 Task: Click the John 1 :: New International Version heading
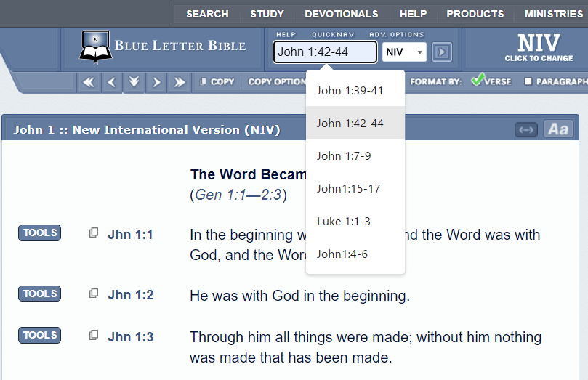[147, 129]
